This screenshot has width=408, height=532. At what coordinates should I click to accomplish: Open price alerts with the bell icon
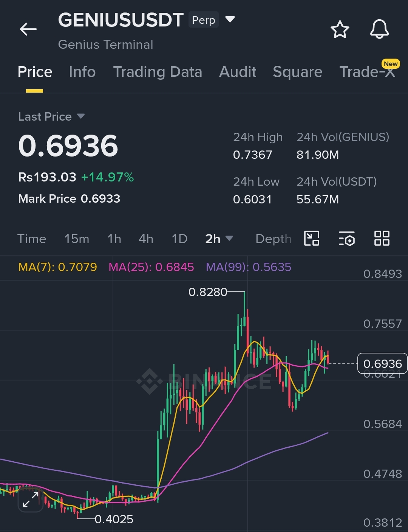tap(379, 29)
